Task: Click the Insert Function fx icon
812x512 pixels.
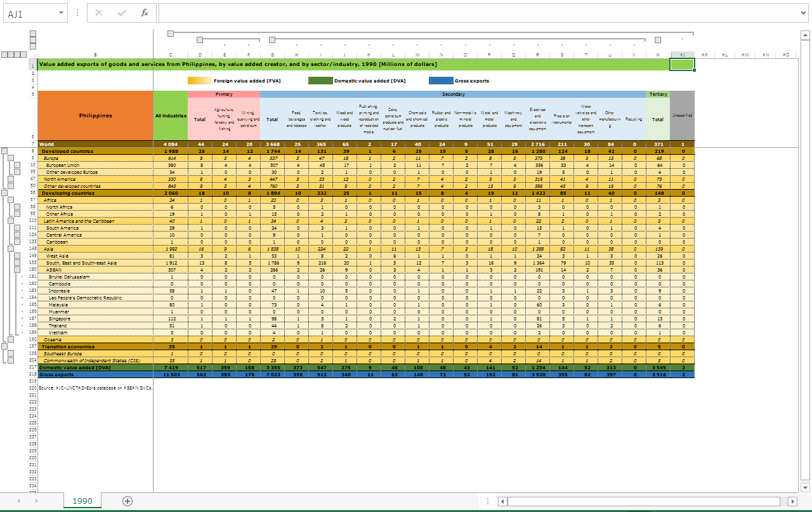Action: pos(145,13)
